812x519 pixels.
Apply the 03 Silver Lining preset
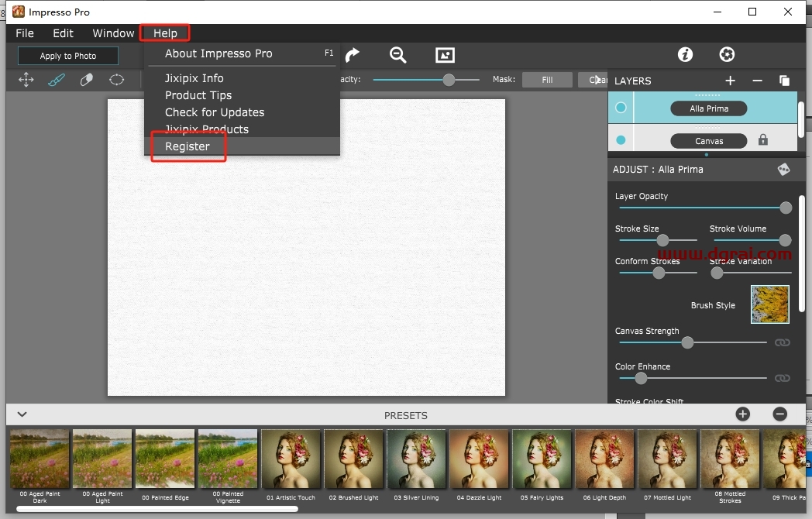[416, 459]
